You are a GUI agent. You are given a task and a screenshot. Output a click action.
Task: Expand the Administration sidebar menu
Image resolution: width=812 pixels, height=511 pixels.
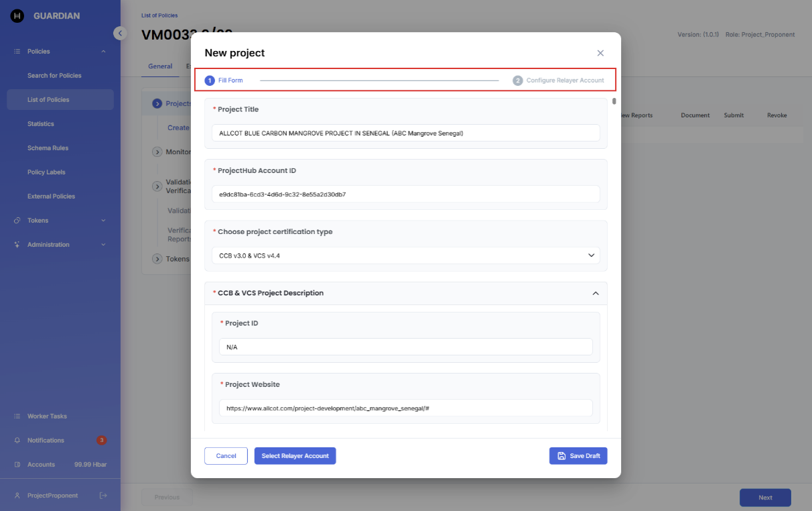pos(103,245)
